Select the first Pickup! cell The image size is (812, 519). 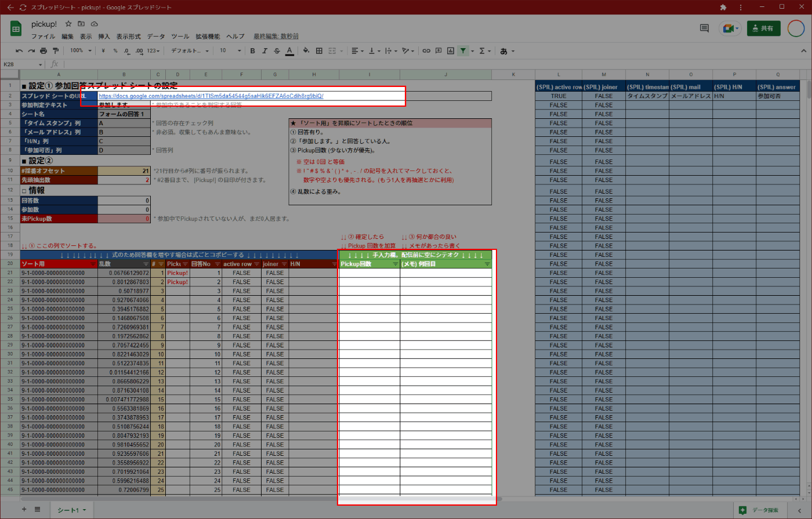(177, 273)
